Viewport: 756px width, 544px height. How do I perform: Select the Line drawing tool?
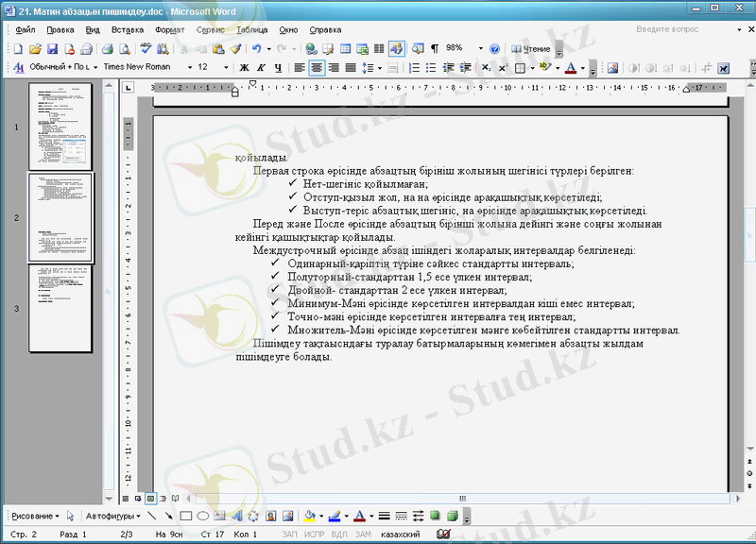(x=153, y=517)
